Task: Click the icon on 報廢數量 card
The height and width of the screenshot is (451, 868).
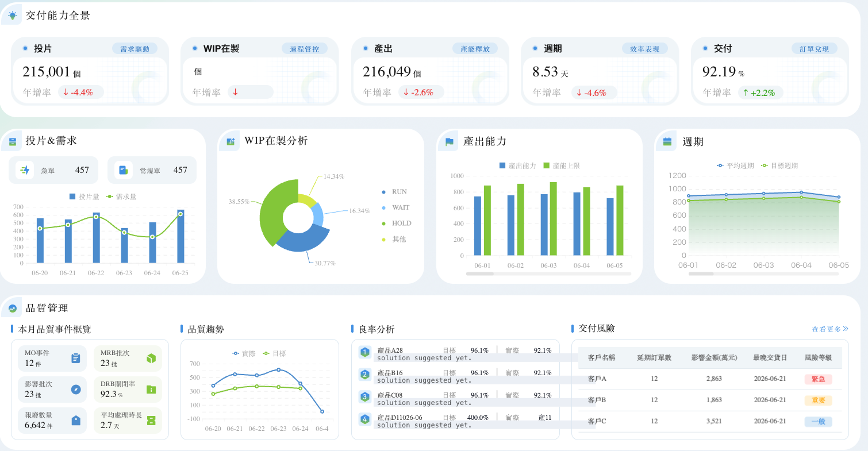Action: [x=75, y=420]
